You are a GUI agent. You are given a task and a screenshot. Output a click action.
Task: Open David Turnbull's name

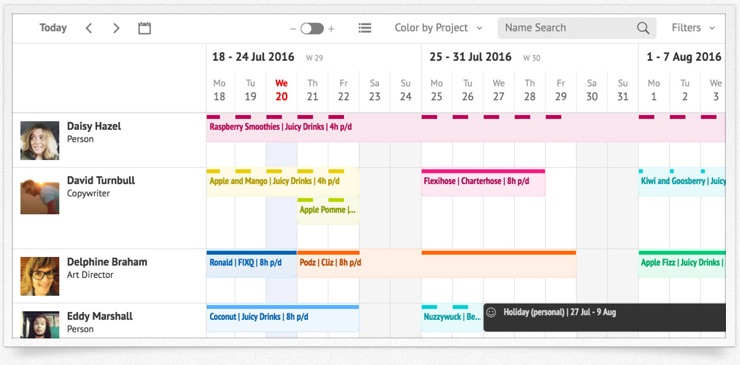click(x=101, y=180)
